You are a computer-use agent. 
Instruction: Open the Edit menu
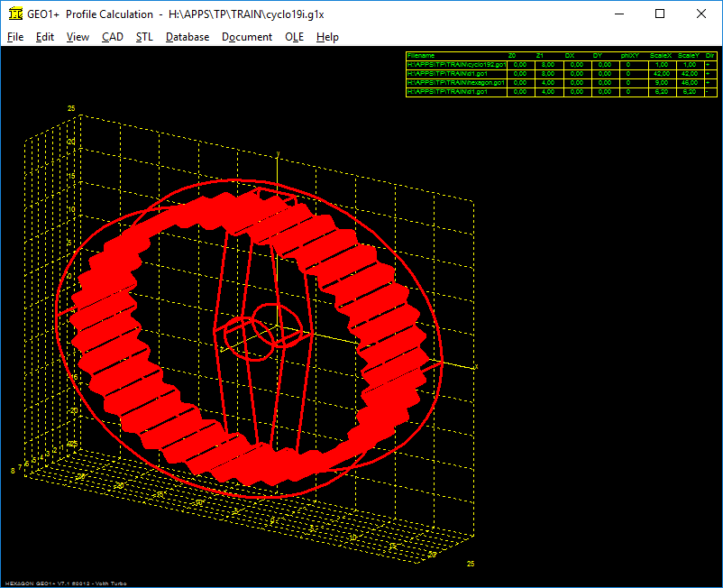tap(45, 37)
